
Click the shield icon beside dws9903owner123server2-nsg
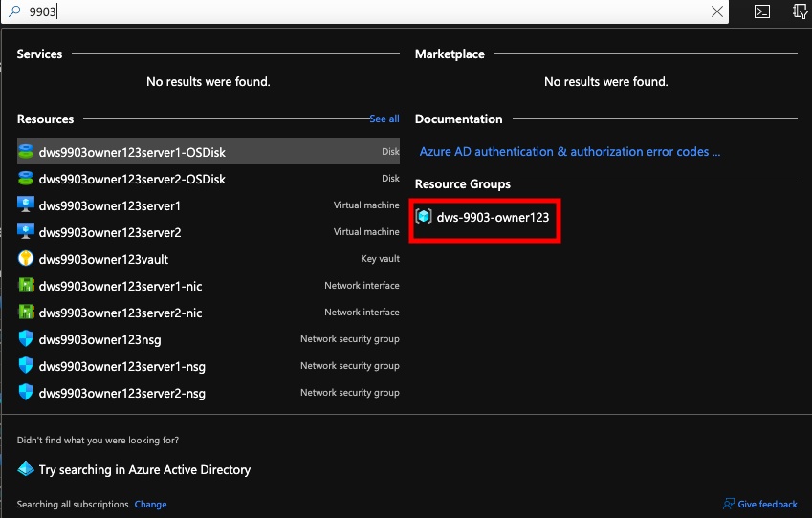point(26,392)
